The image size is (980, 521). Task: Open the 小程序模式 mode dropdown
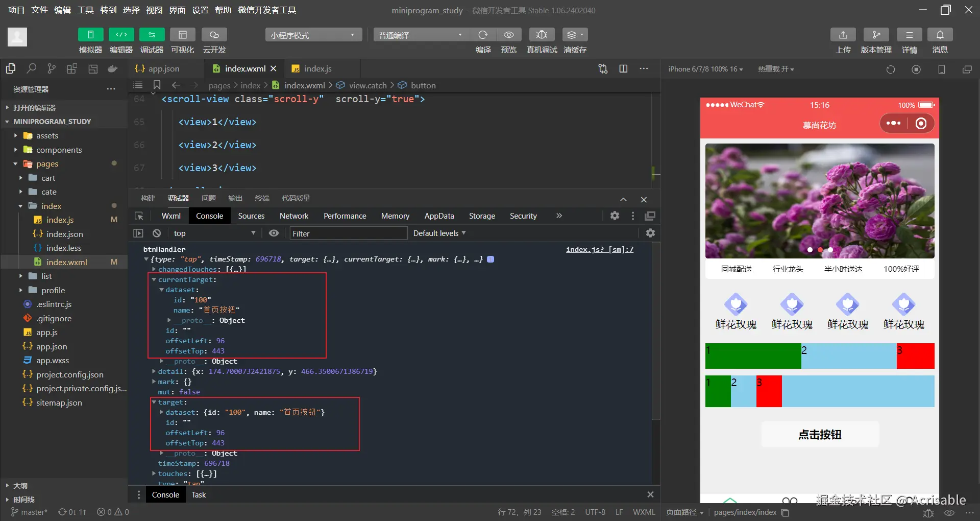pyautogui.click(x=313, y=35)
